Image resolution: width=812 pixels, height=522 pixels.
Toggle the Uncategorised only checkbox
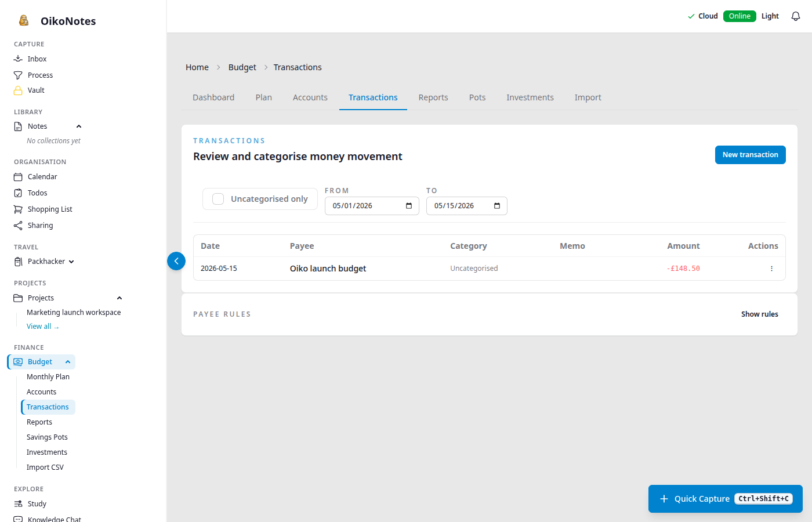(218, 199)
